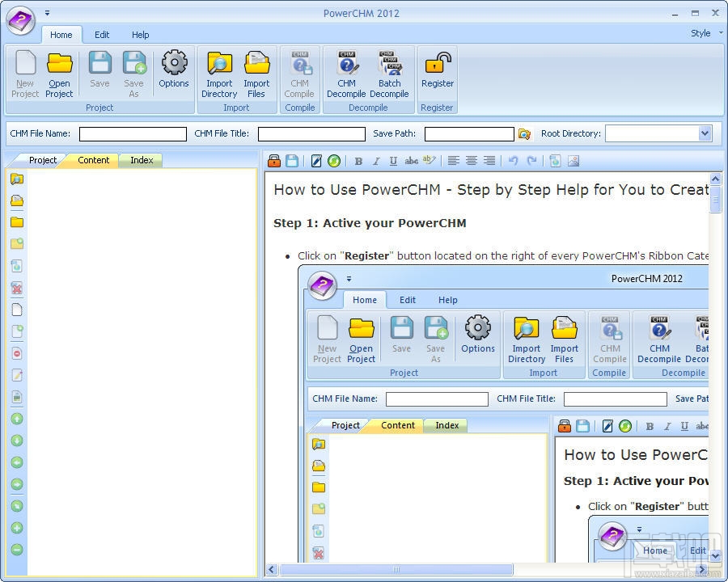Open the quick access toolbar dropdown arrow
The height and width of the screenshot is (582, 728).
[x=48, y=13]
